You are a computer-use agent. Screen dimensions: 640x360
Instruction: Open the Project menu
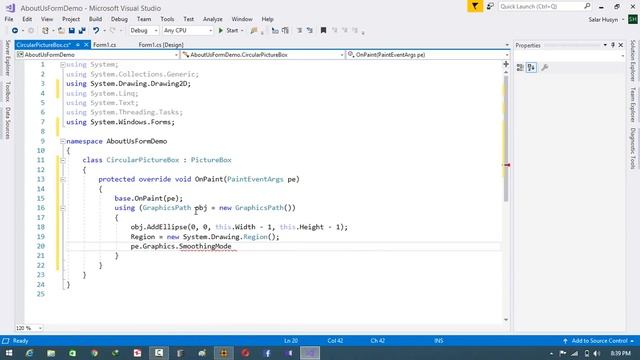coord(71,19)
